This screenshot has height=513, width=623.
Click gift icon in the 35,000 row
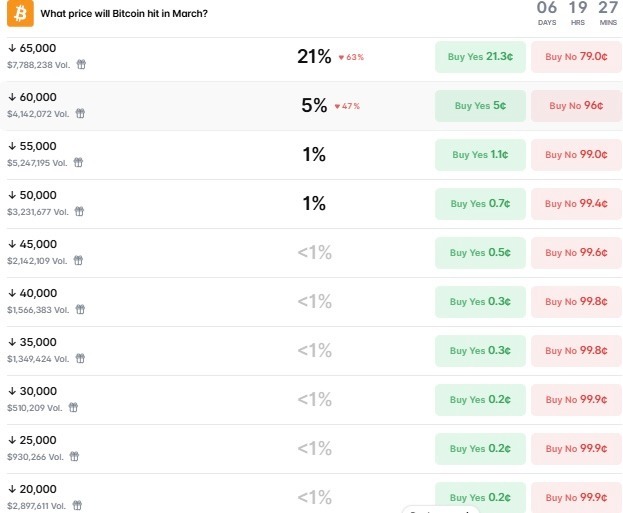tap(78, 358)
